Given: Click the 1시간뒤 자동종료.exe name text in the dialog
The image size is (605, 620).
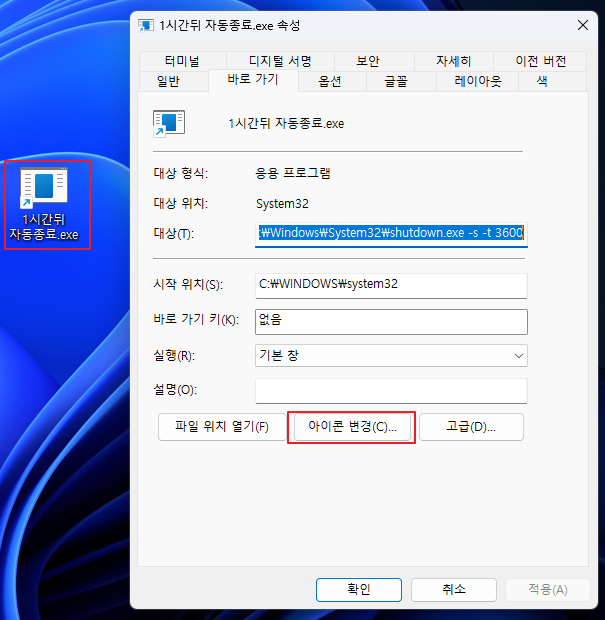Looking at the screenshot, I should [286, 124].
